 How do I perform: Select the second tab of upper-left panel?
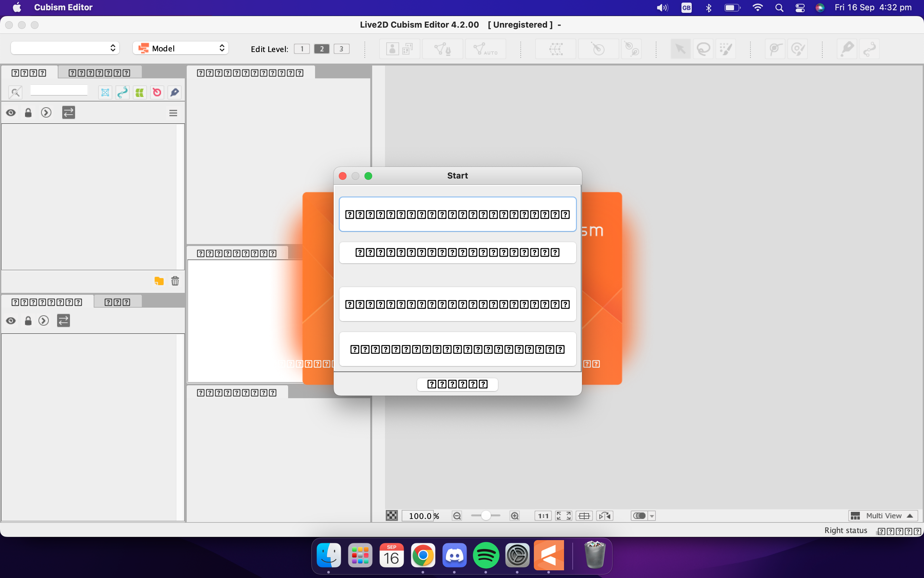[100, 73]
